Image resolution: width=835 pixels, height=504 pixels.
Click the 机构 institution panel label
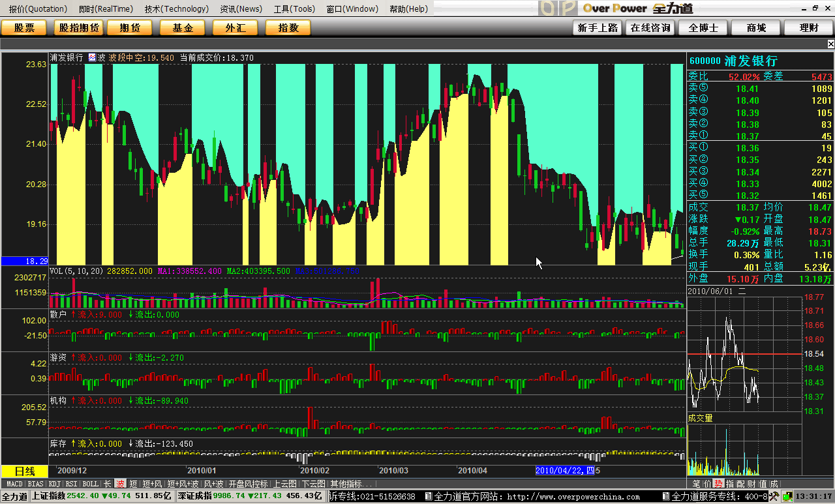(x=59, y=400)
